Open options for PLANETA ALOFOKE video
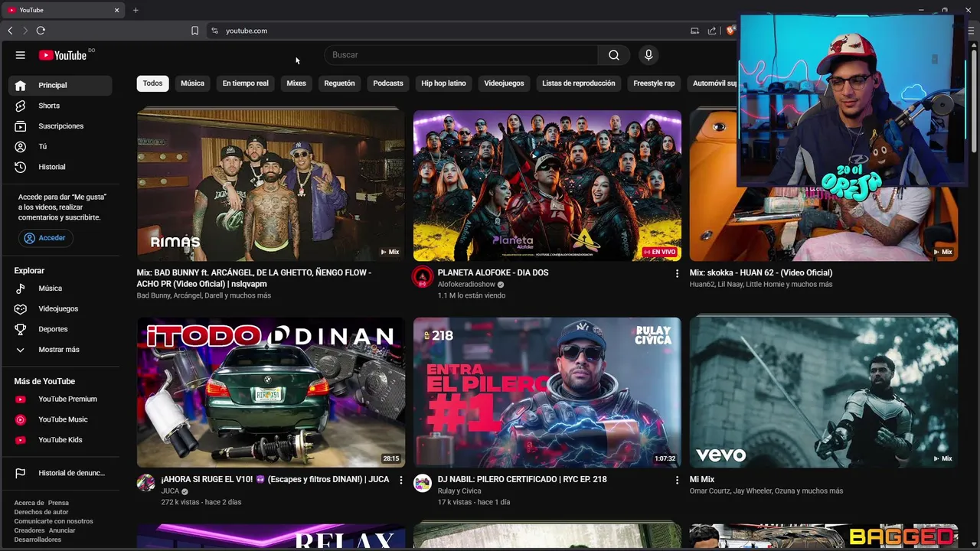Screen dimensions: 980x551 click(677, 273)
